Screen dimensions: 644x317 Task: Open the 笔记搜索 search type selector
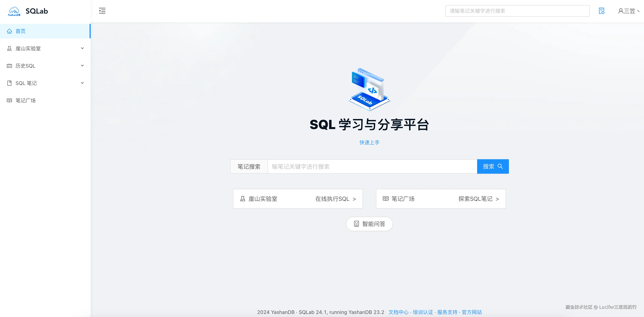click(x=249, y=166)
